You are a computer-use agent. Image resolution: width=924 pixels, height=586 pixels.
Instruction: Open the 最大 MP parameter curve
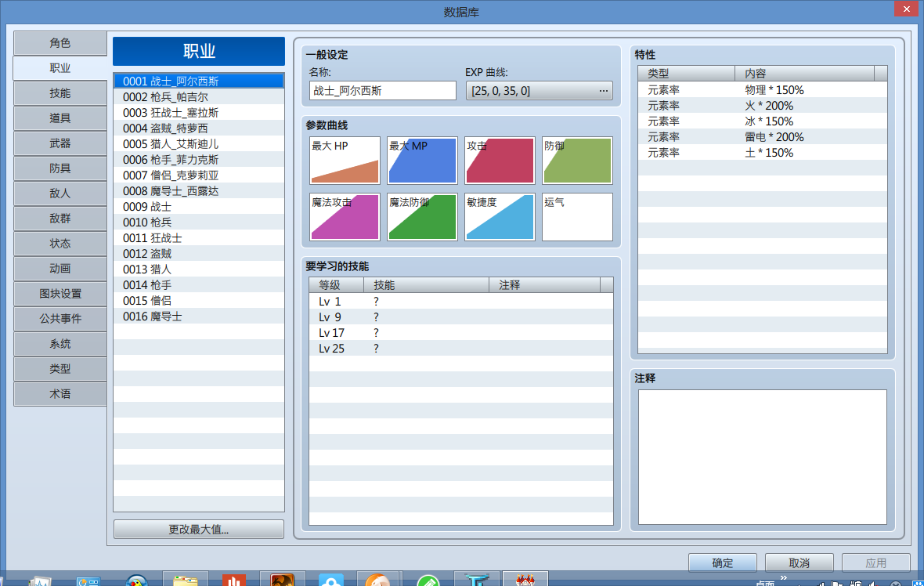click(x=422, y=161)
